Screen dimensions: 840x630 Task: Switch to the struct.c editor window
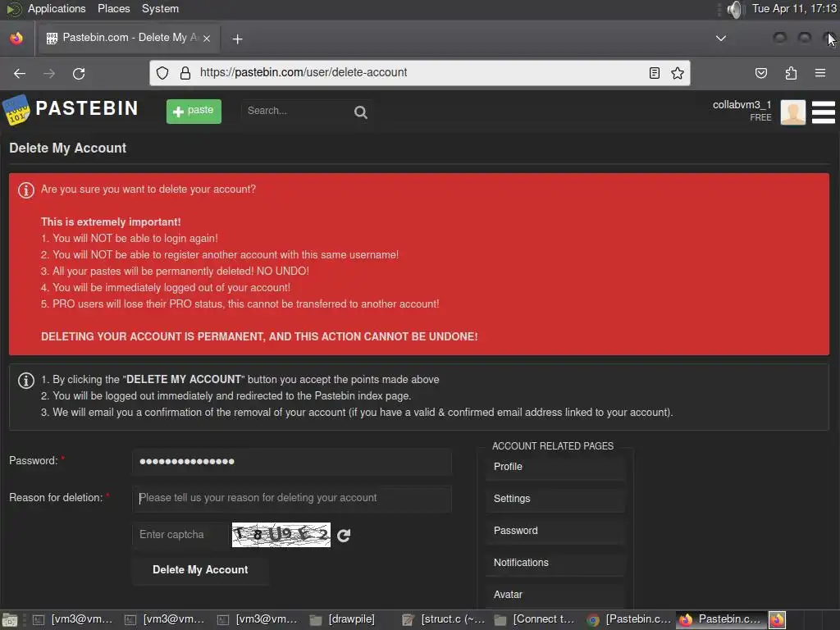[444, 620]
